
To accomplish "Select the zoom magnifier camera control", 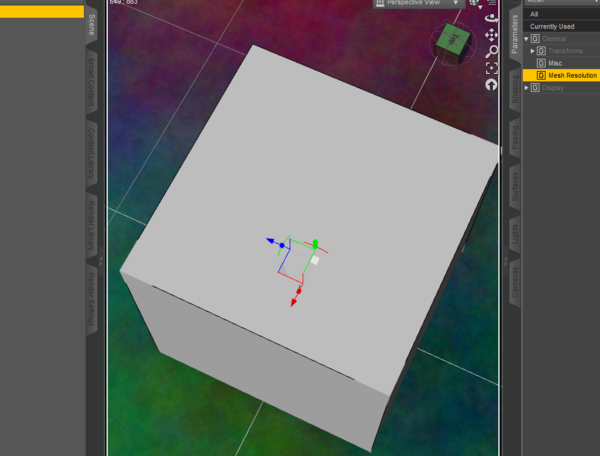I will [x=492, y=52].
